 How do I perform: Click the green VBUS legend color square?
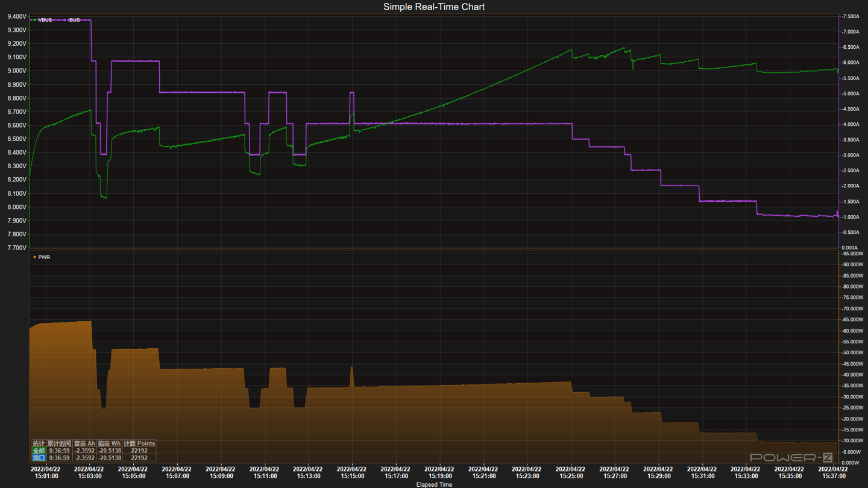(x=35, y=20)
